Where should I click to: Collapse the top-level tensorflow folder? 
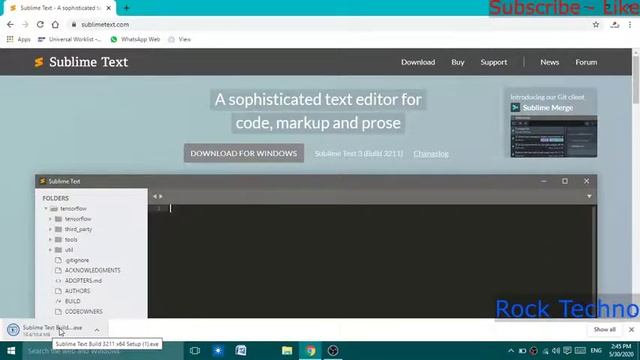[x=46, y=209]
